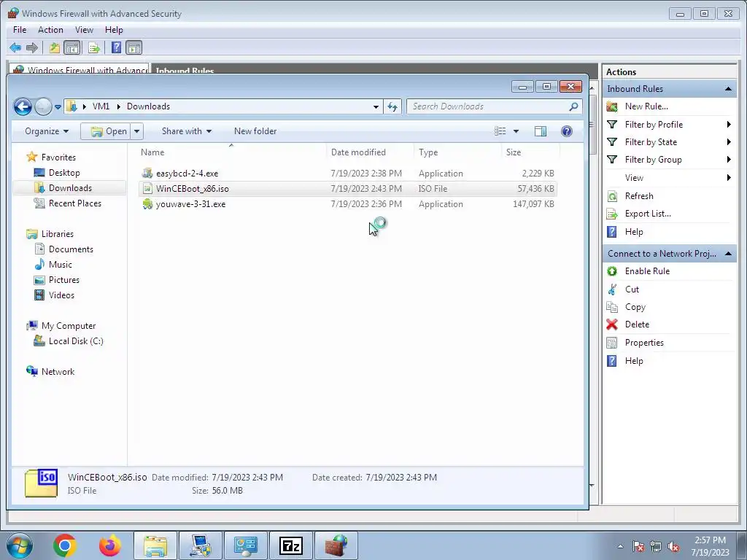
Task: Click Enable Rule action
Action: 647,271
